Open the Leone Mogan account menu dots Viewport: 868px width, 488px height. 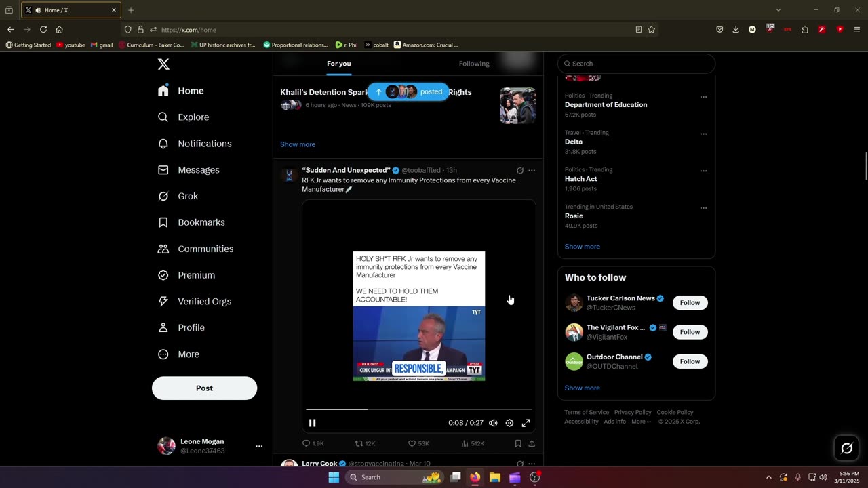259,446
